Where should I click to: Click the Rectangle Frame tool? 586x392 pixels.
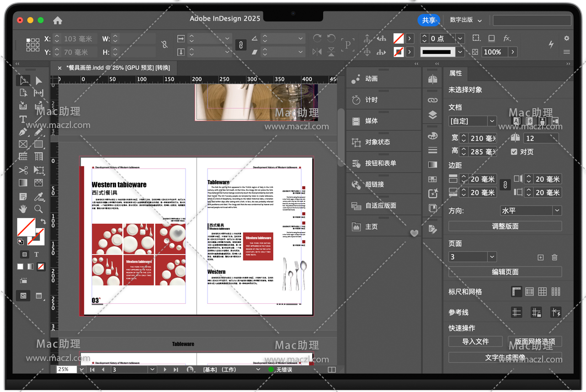point(23,144)
